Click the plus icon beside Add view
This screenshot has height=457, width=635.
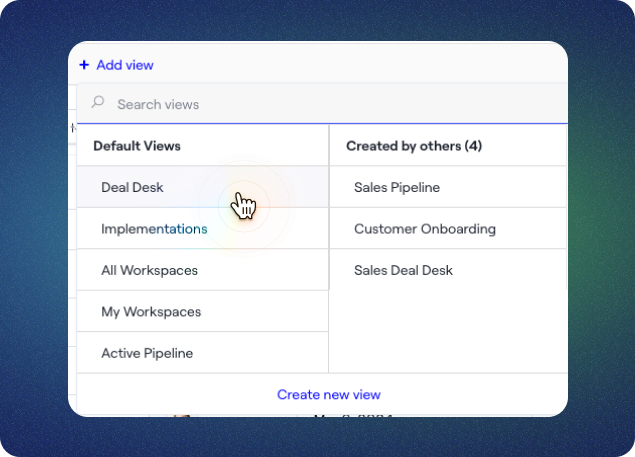[x=84, y=65]
